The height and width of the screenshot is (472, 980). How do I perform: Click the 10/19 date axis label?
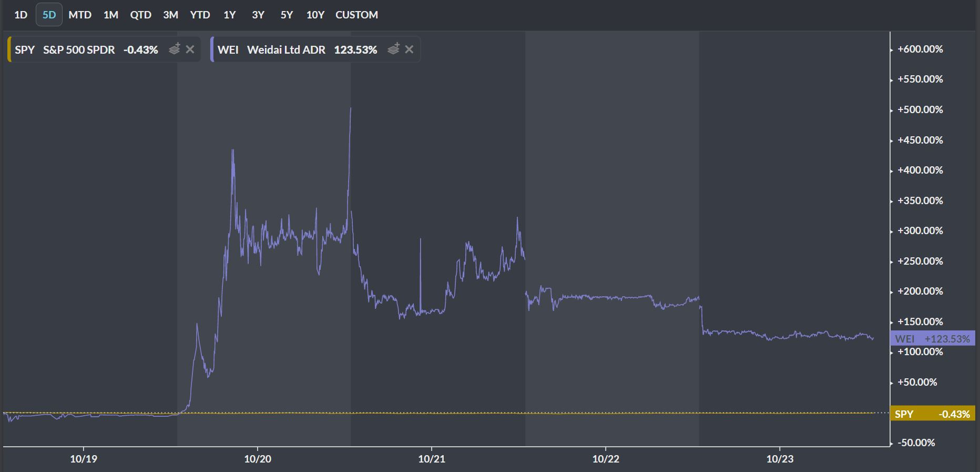pyautogui.click(x=84, y=459)
